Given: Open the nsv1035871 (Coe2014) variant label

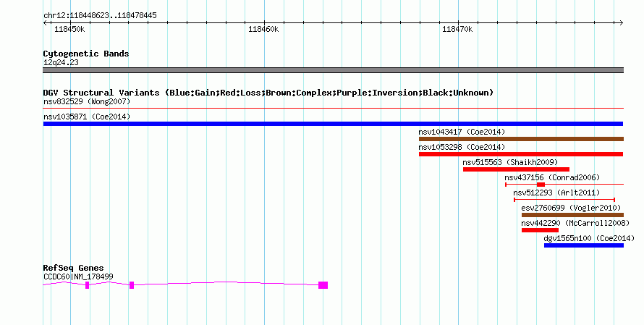Looking at the screenshot, I should click(87, 117).
